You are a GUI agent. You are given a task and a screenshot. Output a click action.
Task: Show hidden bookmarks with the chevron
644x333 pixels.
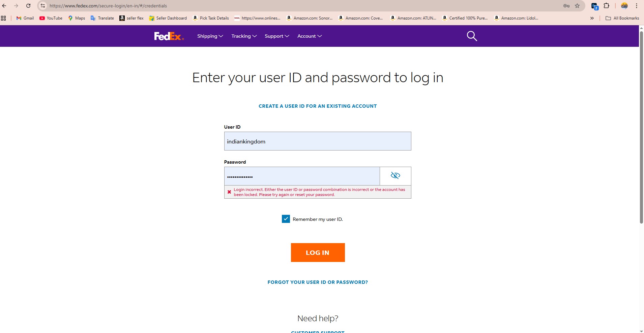pyautogui.click(x=592, y=18)
